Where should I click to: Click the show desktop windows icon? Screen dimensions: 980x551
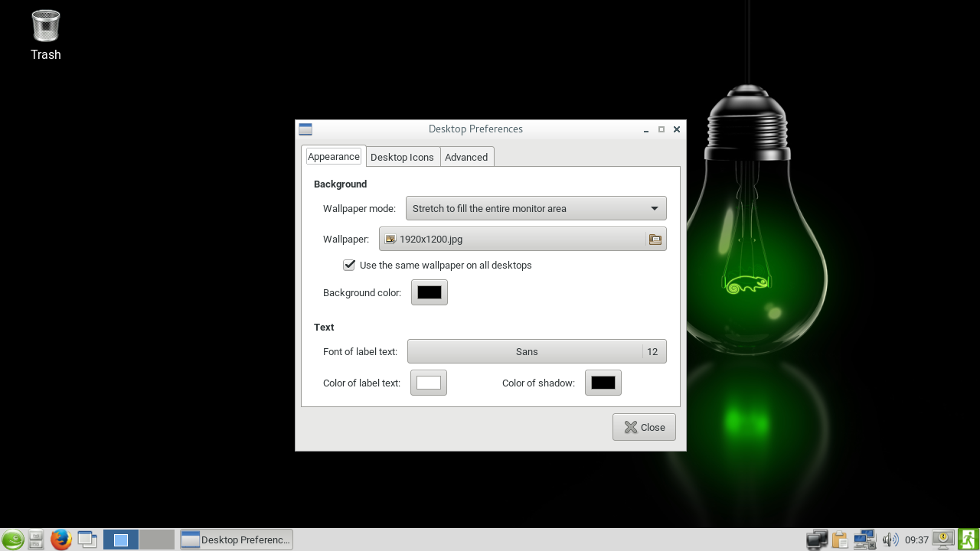(x=87, y=540)
